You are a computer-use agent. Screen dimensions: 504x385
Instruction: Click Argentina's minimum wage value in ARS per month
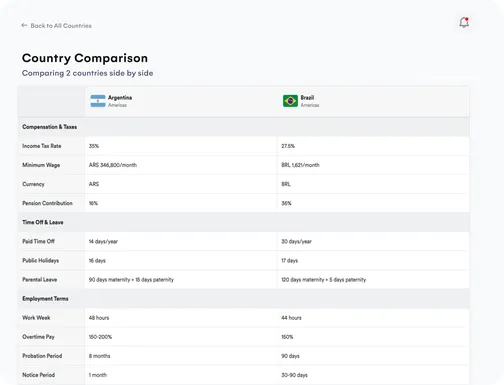[x=113, y=165]
